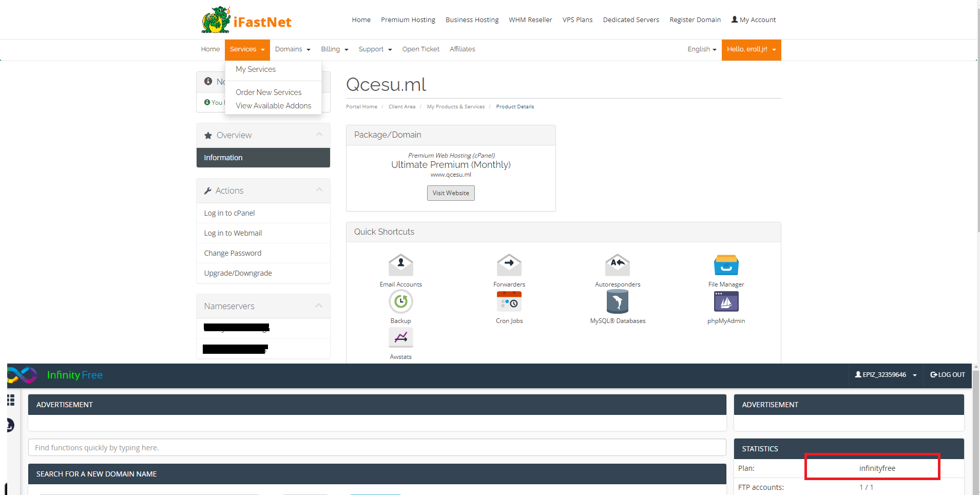
Task: Open Register Domain link
Action: (x=695, y=20)
